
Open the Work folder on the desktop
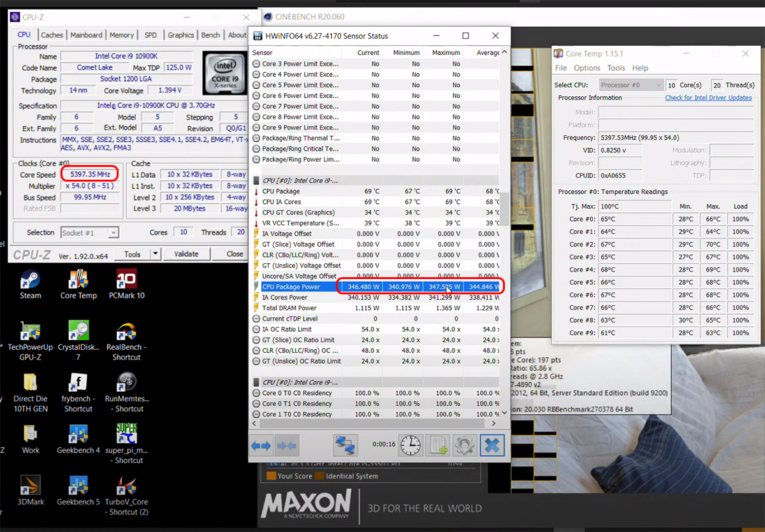[30, 439]
